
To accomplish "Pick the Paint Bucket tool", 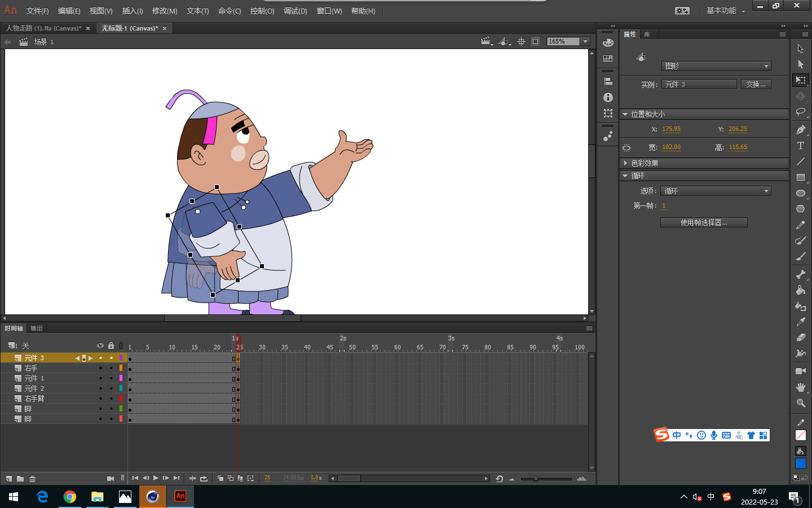I will (x=800, y=290).
